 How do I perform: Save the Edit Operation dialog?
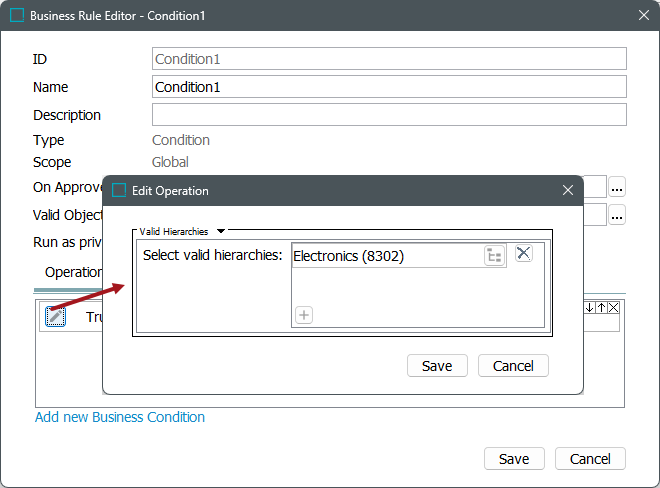pos(437,366)
